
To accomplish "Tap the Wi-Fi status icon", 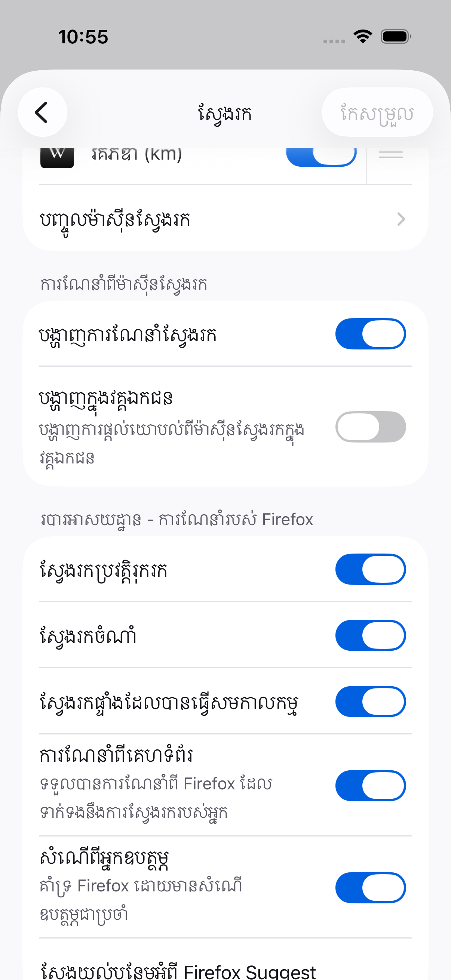I will (x=363, y=37).
